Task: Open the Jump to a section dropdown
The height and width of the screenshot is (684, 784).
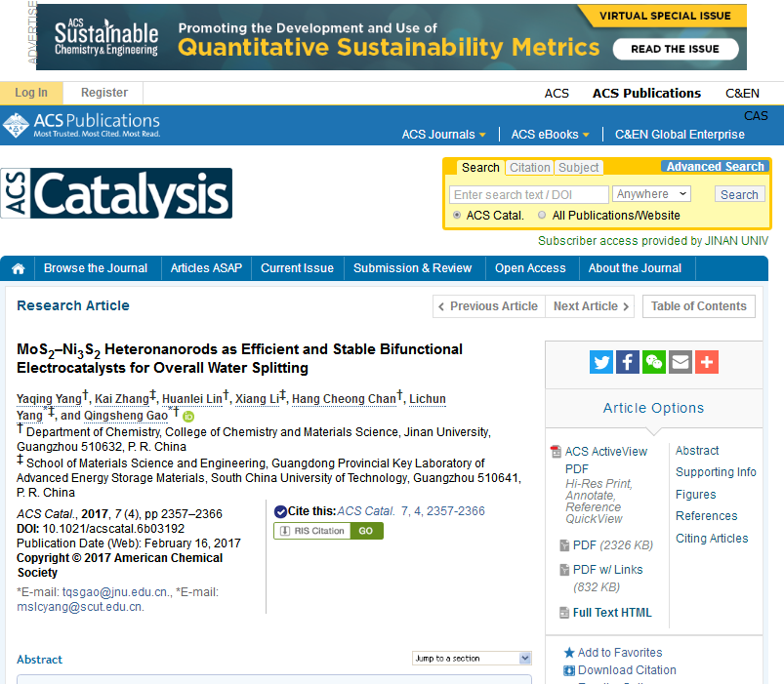Action: (x=472, y=659)
